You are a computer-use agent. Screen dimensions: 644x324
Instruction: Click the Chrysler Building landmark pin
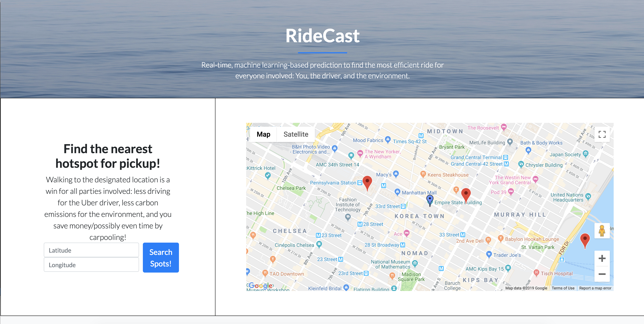pos(521,164)
